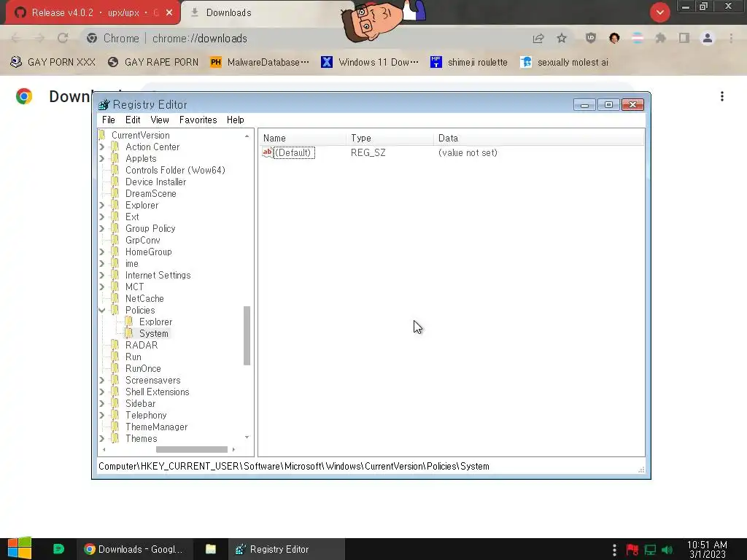This screenshot has width=747, height=560.
Task: Select the RADAR registry key
Action: (x=141, y=345)
